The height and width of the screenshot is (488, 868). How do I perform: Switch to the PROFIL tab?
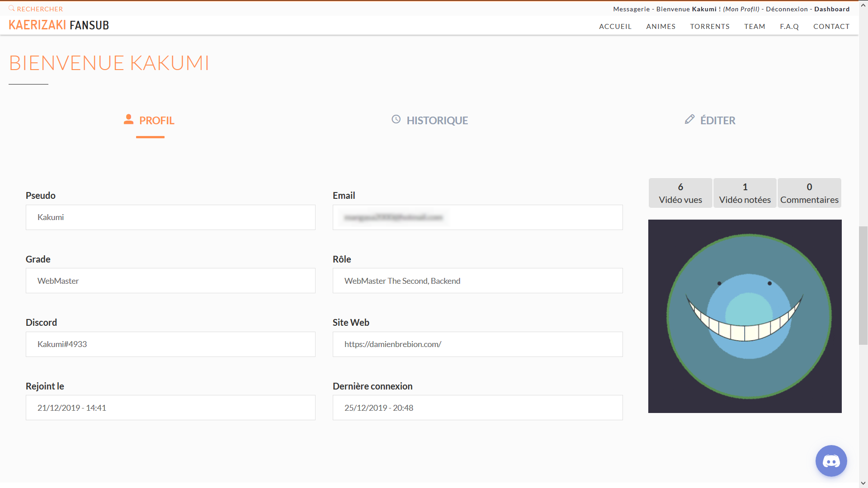[150, 121]
